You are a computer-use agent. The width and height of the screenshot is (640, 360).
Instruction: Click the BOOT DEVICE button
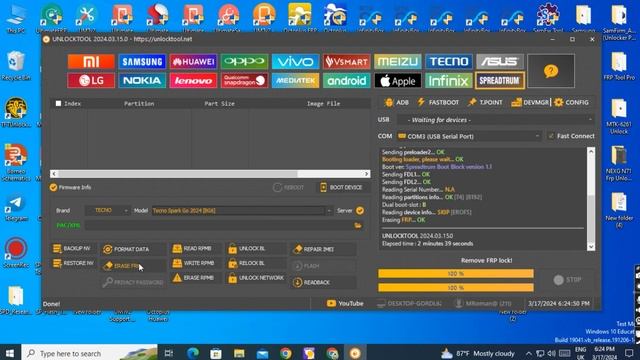pyautogui.click(x=341, y=187)
